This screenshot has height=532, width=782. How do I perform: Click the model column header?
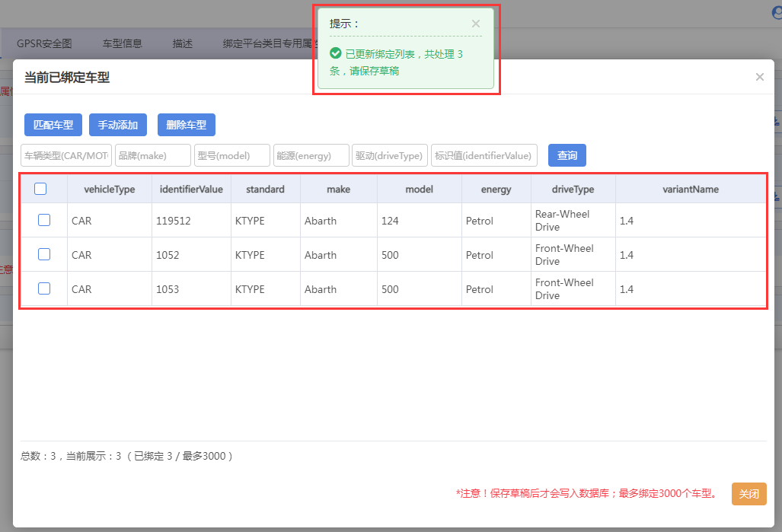click(420, 190)
